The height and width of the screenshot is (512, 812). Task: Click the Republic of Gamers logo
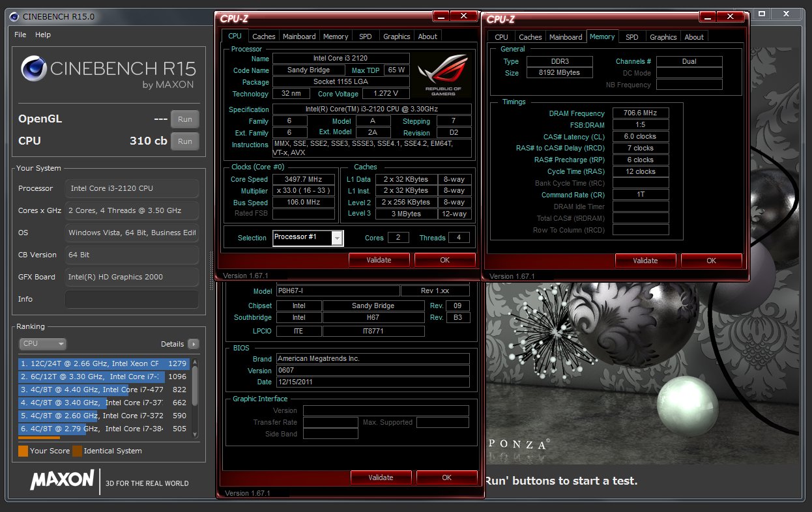click(x=443, y=74)
